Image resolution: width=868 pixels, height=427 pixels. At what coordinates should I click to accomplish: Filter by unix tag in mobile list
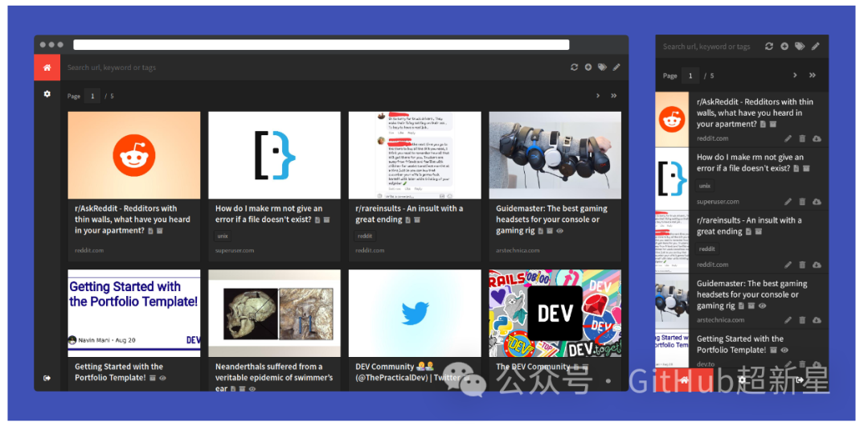coord(705,186)
